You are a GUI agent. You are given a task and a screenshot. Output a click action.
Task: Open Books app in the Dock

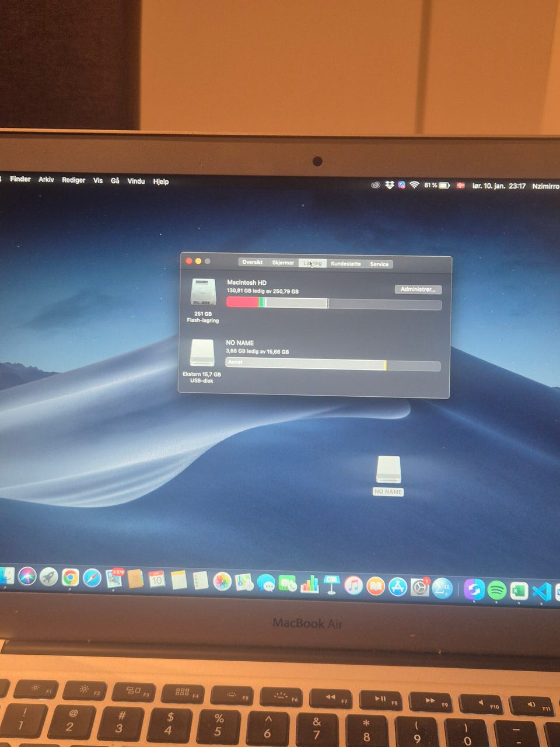(x=376, y=585)
